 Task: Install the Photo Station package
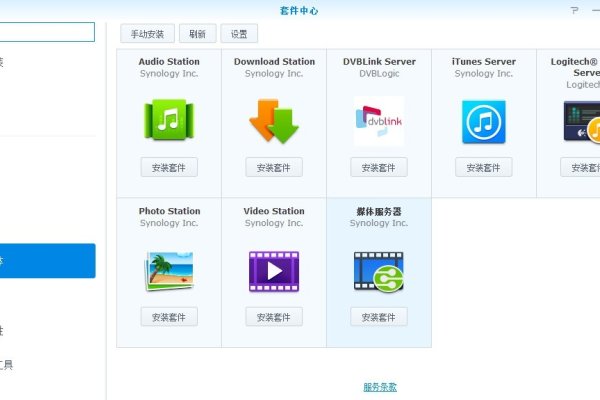click(x=169, y=317)
